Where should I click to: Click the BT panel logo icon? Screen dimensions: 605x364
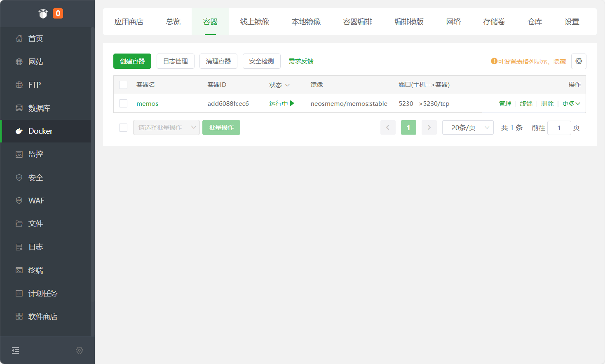(x=43, y=14)
